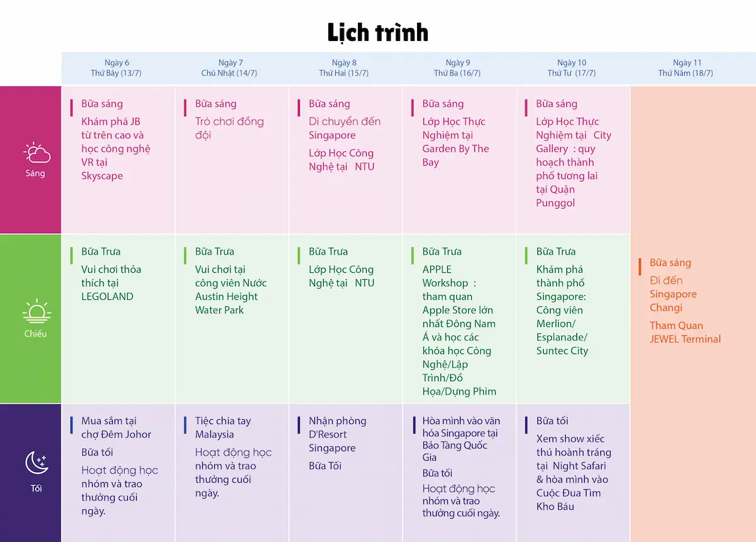Click the setting sun afternoon icon
The width and height of the screenshot is (756, 542).
(x=36, y=312)
